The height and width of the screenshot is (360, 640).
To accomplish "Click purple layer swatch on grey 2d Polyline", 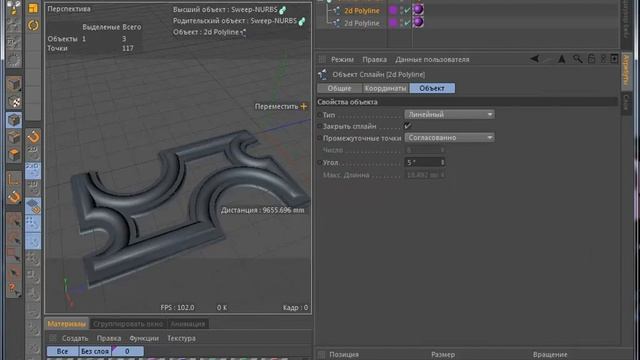I will point(393,22).
